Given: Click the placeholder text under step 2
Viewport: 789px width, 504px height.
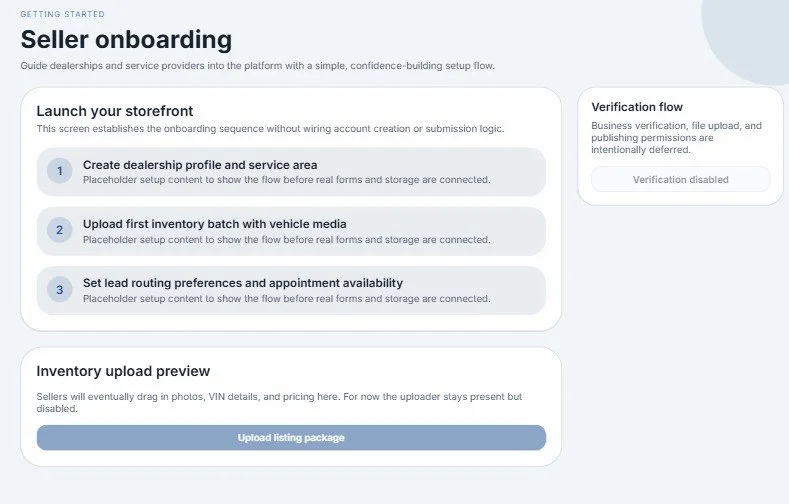Looking at the screenshot, I should click(x=286, y=239).
